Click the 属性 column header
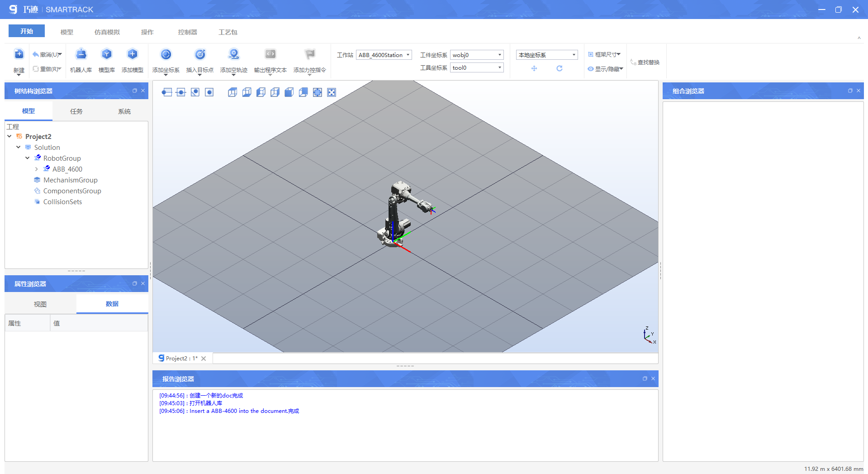The width and height of the screenshot is (868, 474). click(x=28, y=323)
